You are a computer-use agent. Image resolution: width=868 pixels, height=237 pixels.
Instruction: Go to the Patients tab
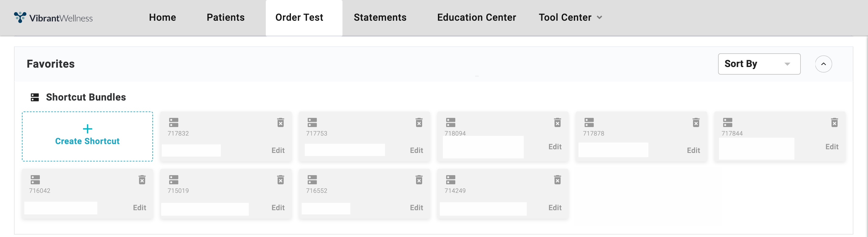click(x=225, y=18)
